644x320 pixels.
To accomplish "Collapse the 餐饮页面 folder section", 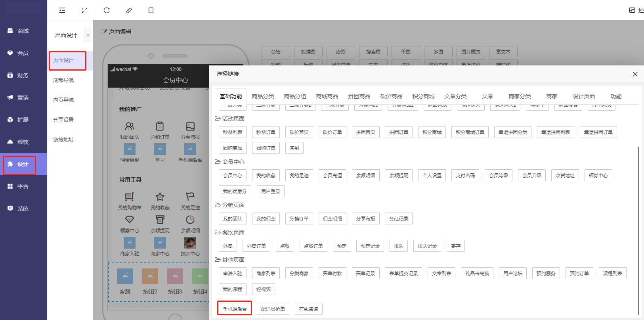I will 218,232.
